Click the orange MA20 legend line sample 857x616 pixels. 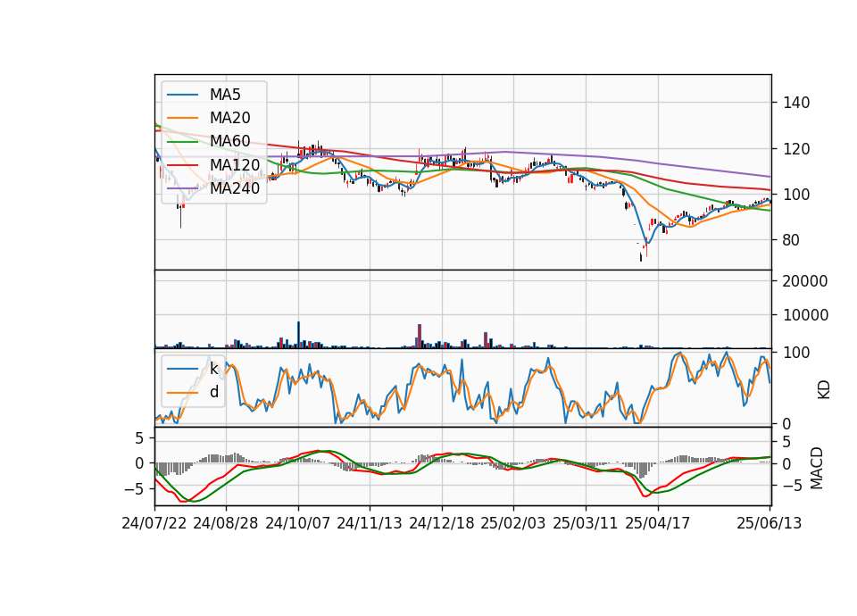click(x=182, y=118)
